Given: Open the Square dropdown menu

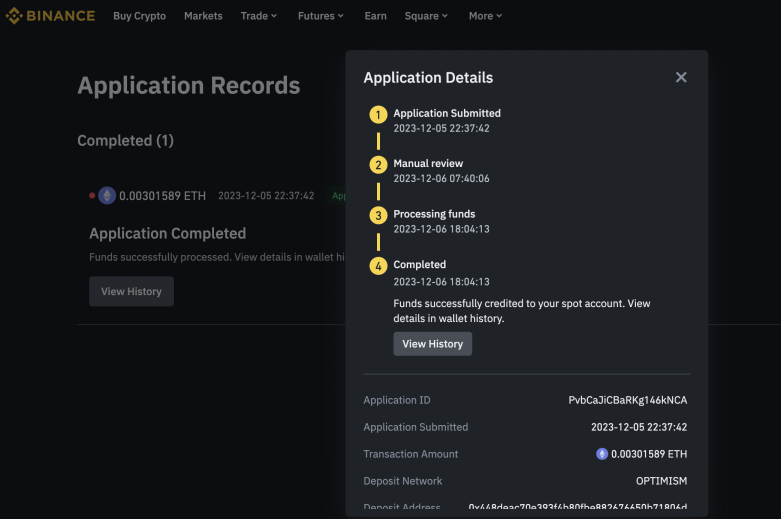Looking at the screenshot, I should [x=426, y=16].
